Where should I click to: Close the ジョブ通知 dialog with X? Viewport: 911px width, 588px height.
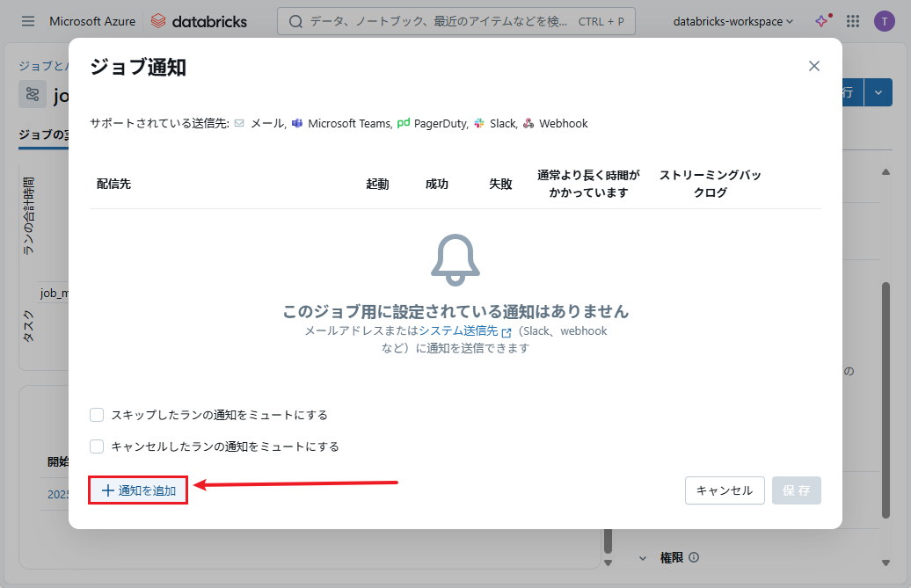point(813,66)
